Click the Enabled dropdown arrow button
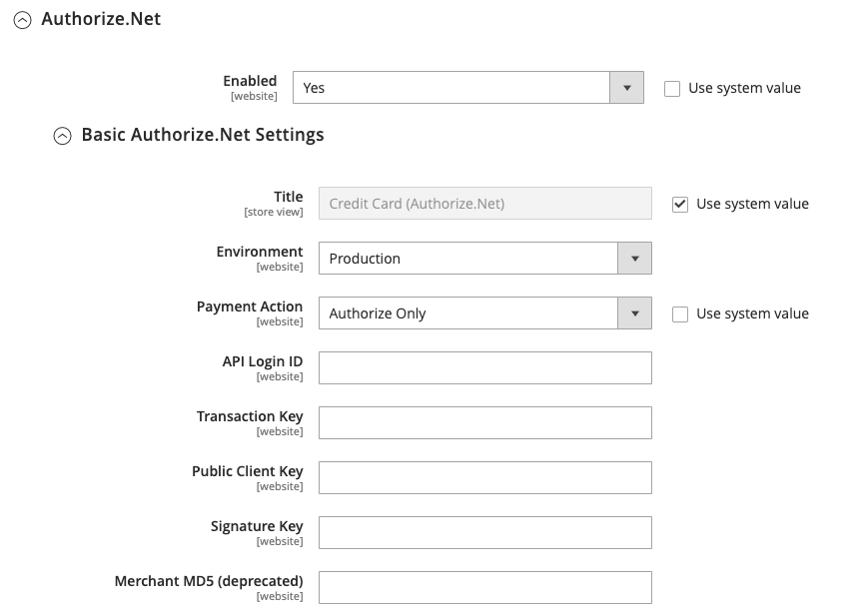 [626, 88]
